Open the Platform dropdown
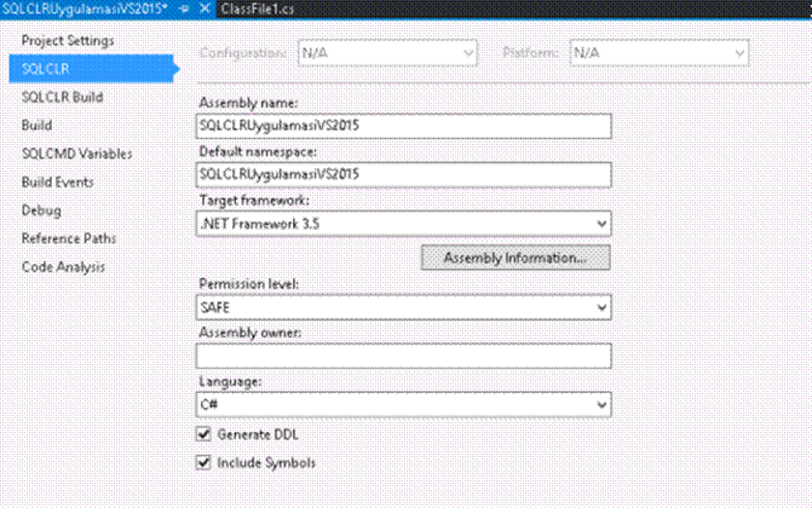Image resolution: width=812 pixels, height=508 pixels. (659, 53)
